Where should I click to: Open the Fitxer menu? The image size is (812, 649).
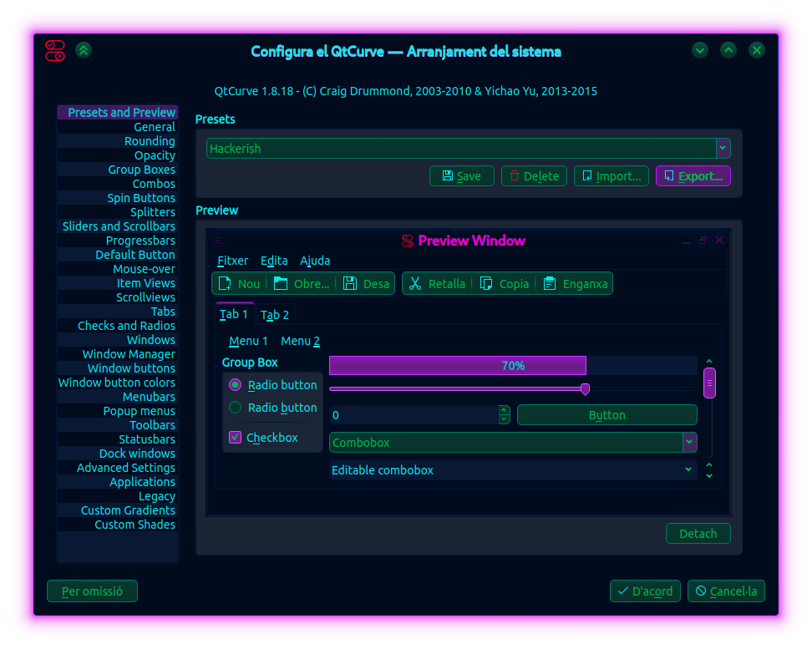232,261
